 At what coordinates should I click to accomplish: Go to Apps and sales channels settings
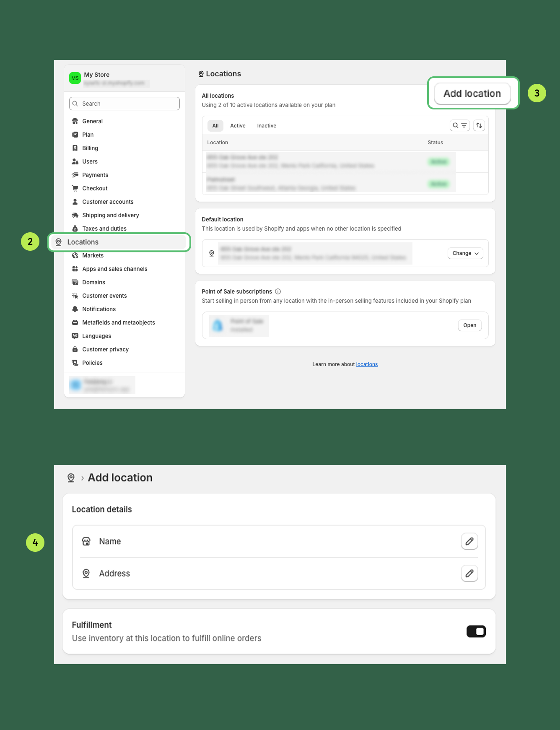coord(114,269)
